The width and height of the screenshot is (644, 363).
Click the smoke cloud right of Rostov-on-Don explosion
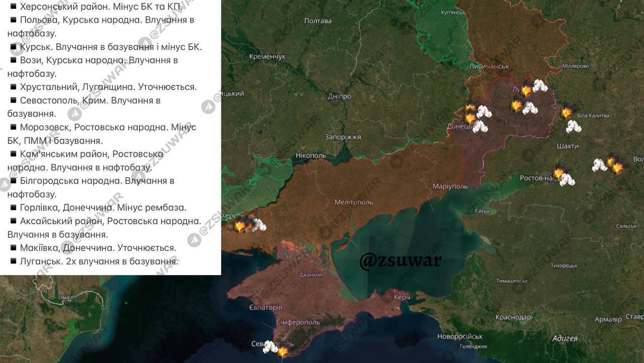tap(568, 179)
